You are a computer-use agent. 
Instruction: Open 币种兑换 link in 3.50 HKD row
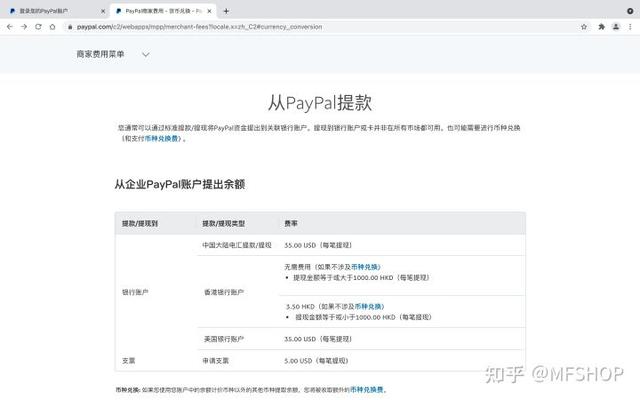tap(369, 307)
